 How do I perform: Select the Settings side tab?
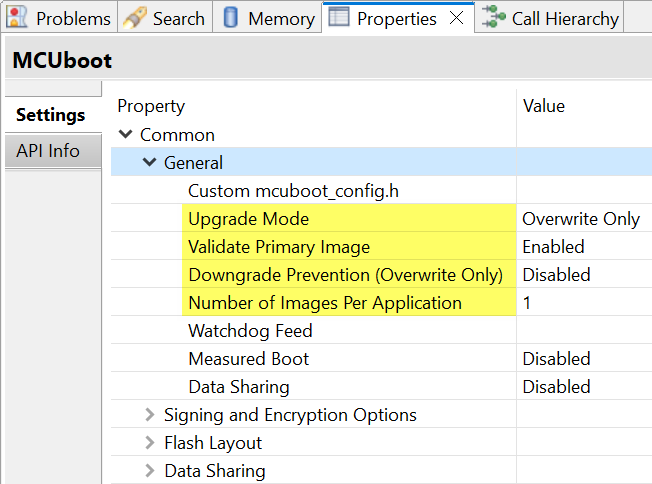[53, 115]
